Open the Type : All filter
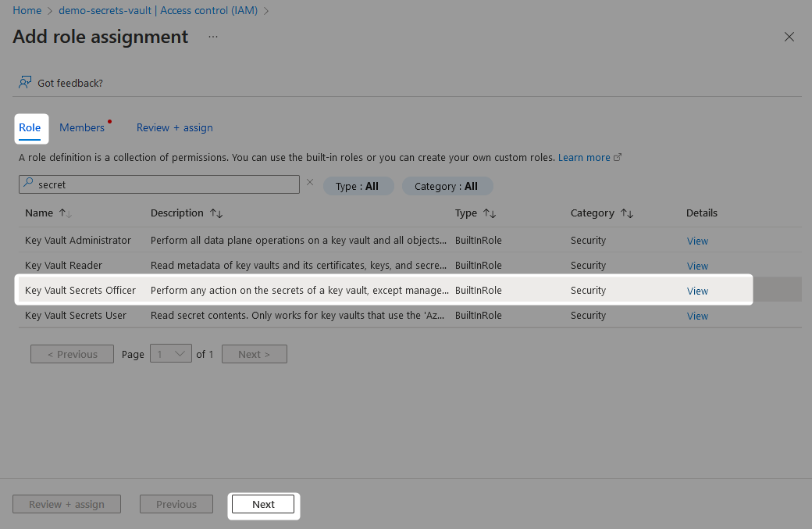The height and width of the screenshot is (529, 812). click(358, 186)
